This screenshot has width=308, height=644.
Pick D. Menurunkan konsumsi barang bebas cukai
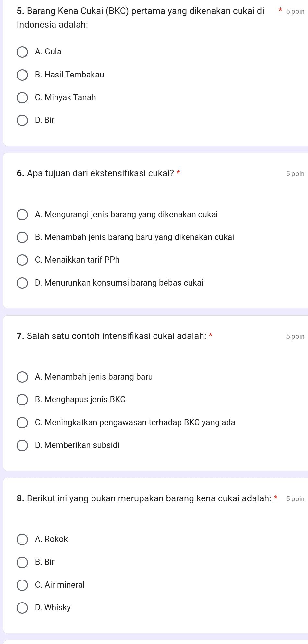pyautogui.click(x=22, y=283)
